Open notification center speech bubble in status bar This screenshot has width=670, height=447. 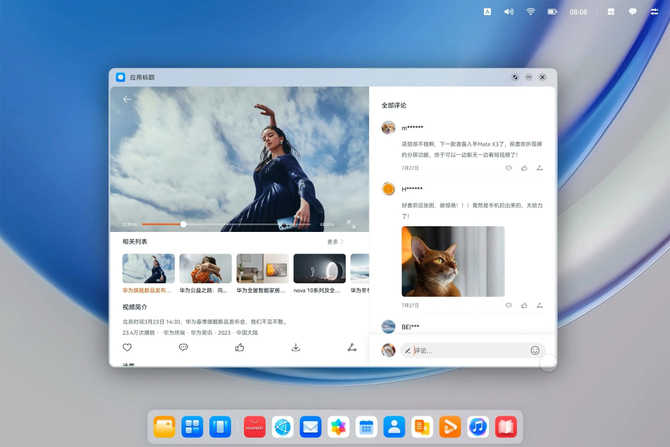633,12
